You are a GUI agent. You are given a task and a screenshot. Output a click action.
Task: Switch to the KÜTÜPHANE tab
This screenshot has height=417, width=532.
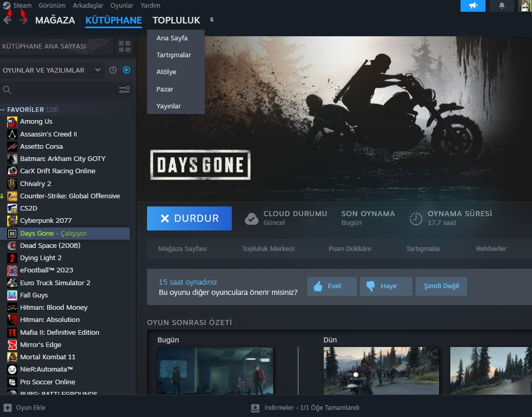(x=114, y=20)
